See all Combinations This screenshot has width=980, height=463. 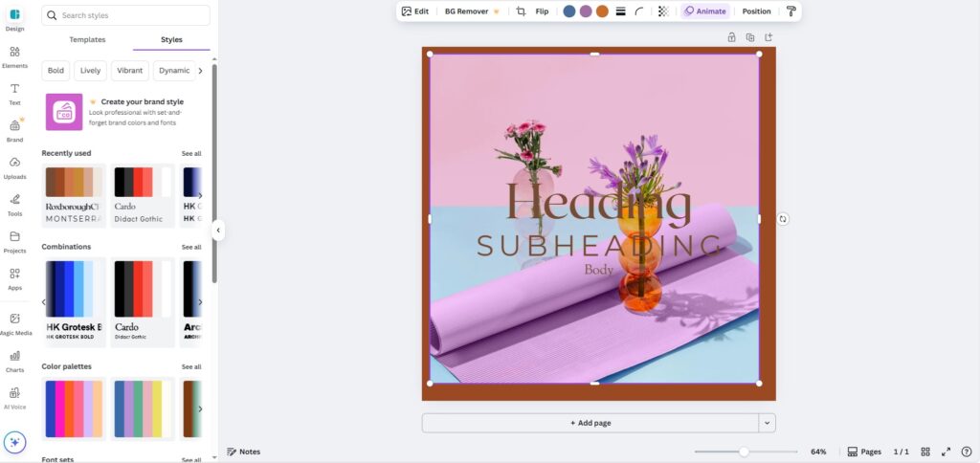point(191,248)
